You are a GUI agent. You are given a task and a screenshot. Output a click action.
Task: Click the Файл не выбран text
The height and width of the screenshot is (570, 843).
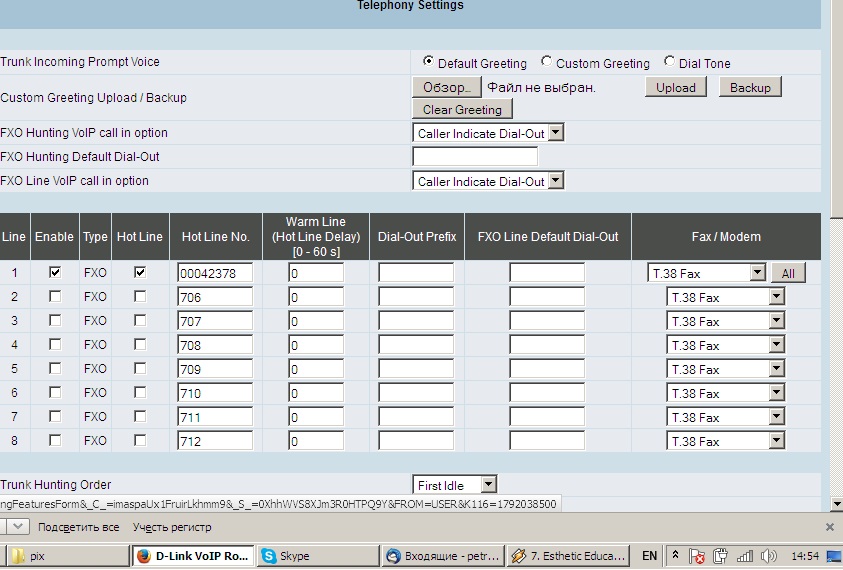tap(541, 88)
